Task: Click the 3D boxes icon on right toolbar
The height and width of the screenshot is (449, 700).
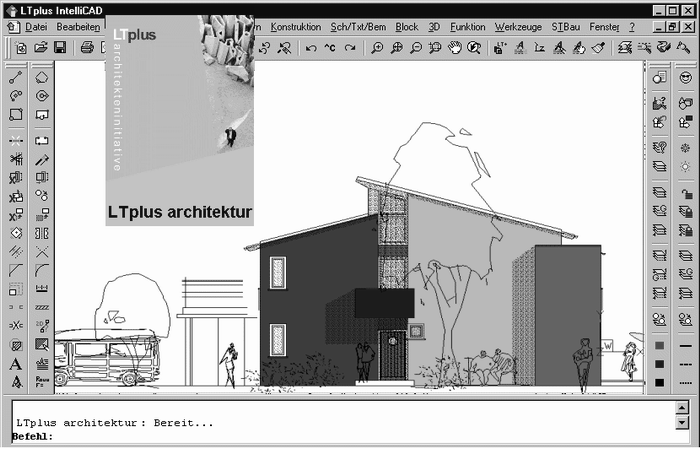Action: pyautogui.click(x=685, y=104)
